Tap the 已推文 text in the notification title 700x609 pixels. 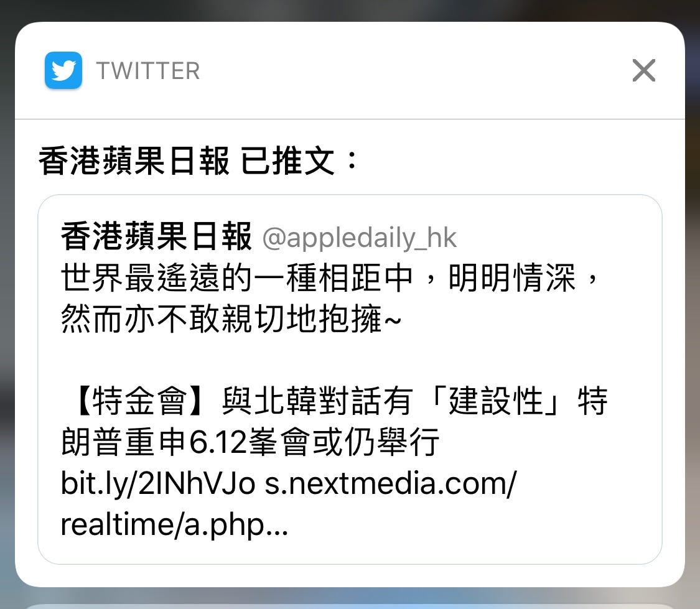(x=288, y=160)
